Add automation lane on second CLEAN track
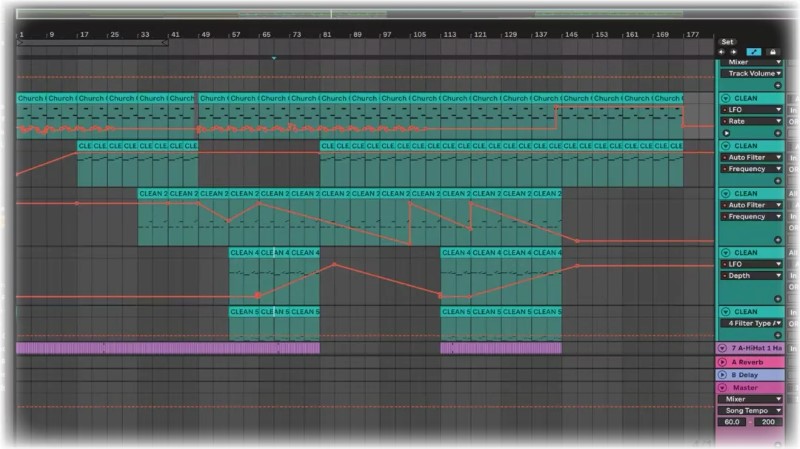 click(778, 181)
